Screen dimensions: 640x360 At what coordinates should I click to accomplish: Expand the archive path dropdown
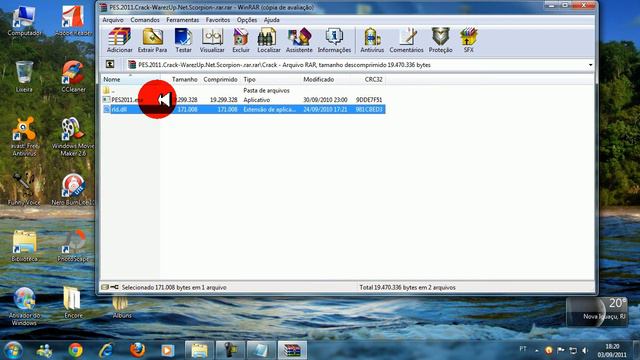(x=590, y=65)
